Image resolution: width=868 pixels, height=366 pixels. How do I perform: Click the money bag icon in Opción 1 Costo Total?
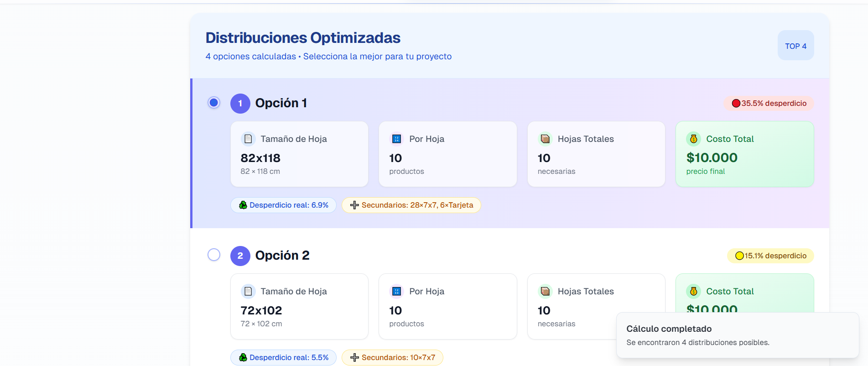(x=693, y=139)
